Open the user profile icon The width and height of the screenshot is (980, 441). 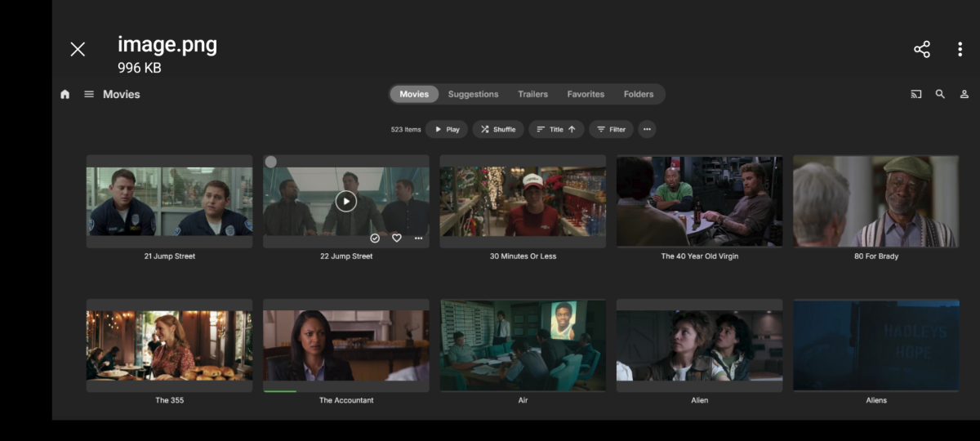964,94
